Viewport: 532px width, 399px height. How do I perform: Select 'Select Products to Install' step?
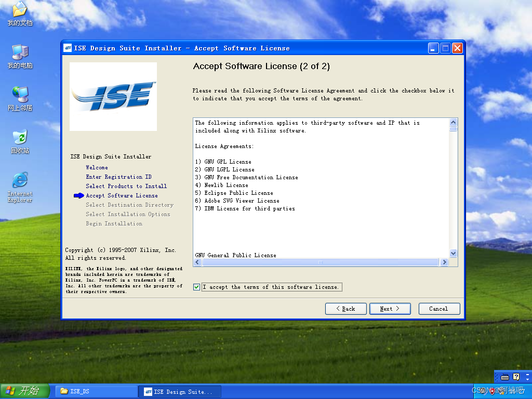[x=126, y=187]
